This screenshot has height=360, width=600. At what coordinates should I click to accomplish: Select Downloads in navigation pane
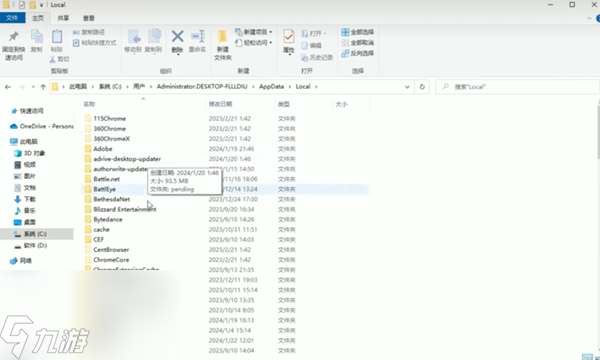click(25, 199)
